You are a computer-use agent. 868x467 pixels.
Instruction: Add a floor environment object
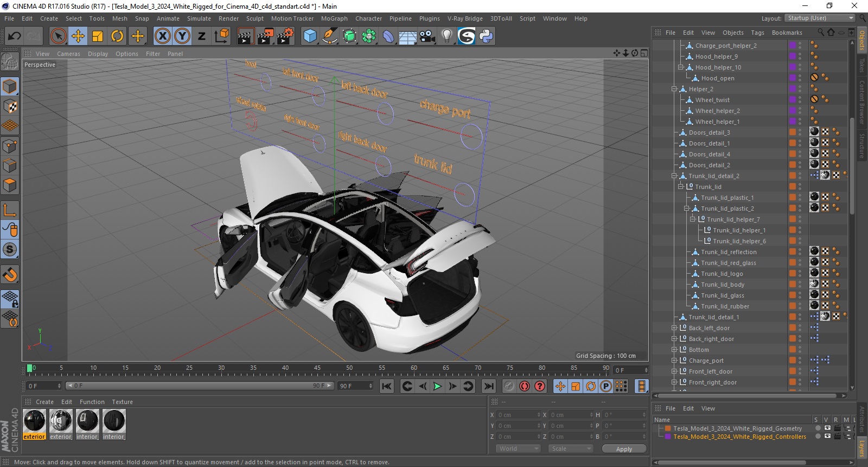[x=407, y=36]
